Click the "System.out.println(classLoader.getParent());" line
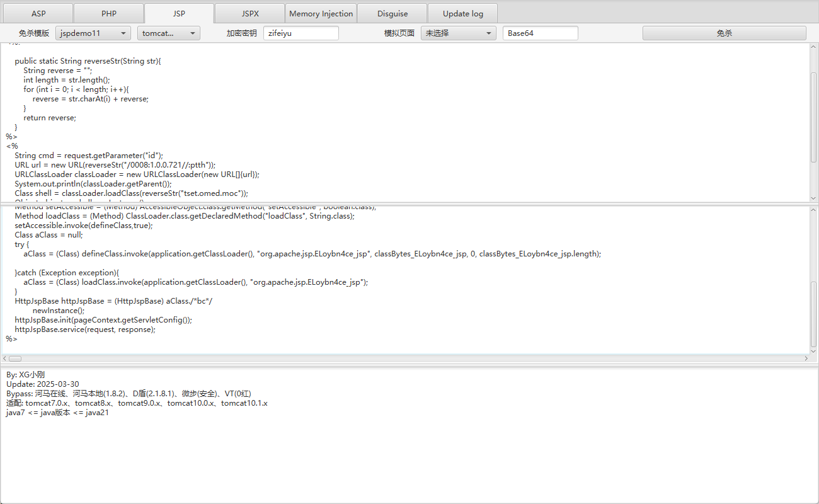The height and width of the screenshot is (504, 819). (x=93, y=184)
